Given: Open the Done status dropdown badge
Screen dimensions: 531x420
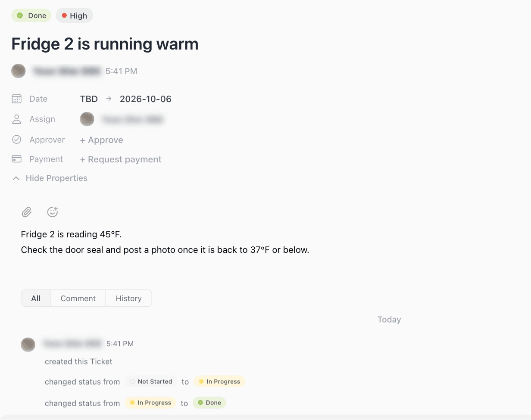Looking at the screenshot, I should [x=31, y=16].
